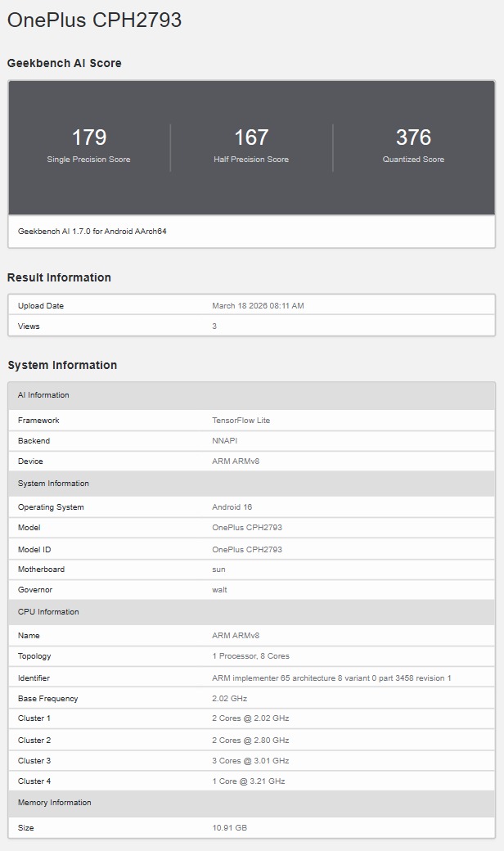Click the Governor row label
The height and width of the screenshot is (851, 504).
(x=35, y=589)
